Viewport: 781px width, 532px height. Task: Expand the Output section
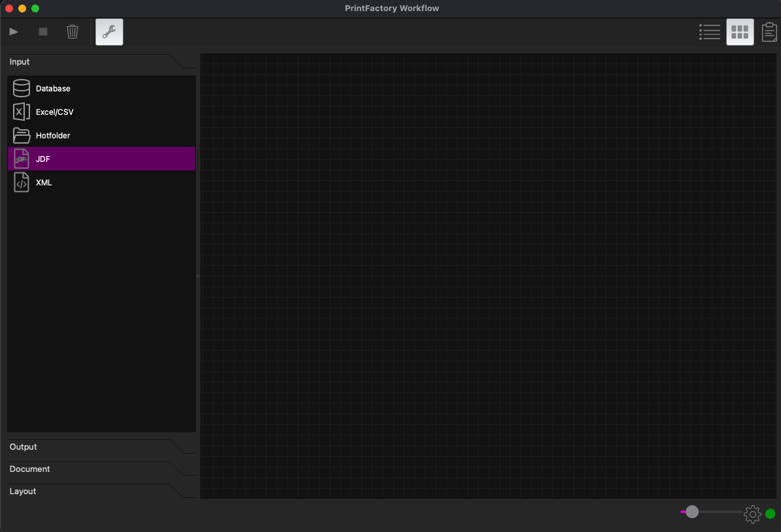[101, 447]
